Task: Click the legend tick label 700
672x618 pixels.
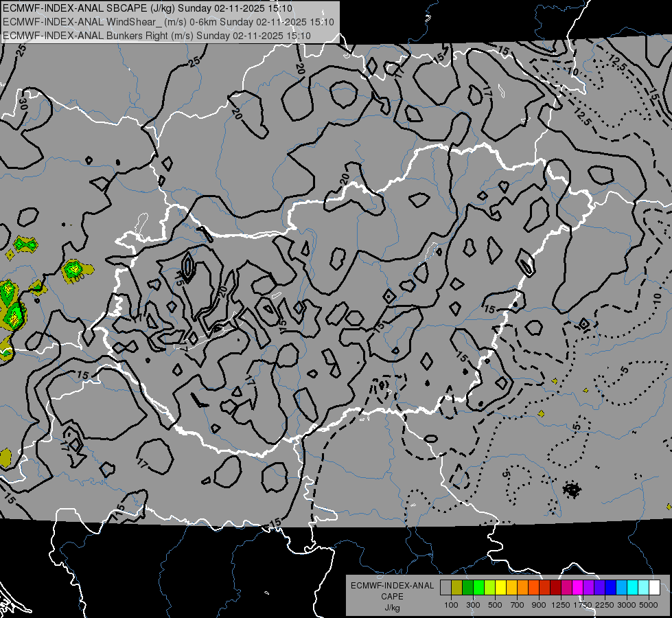Action: click(x=518, y=605)
